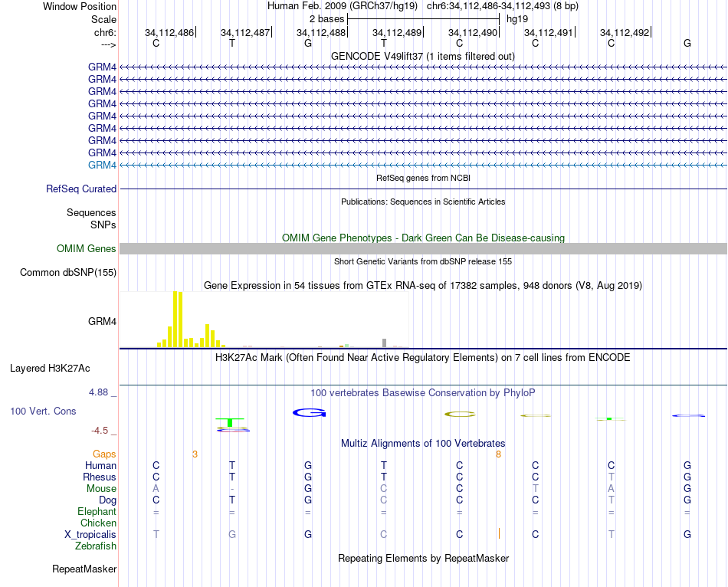The image size is (728, 587).
Task: Click the gray bar in the GTEx expression chart
Action: click(x=385, y=343)
